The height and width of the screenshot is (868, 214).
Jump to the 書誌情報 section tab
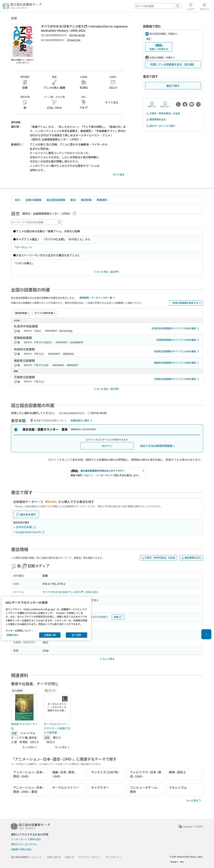(86, 200)
